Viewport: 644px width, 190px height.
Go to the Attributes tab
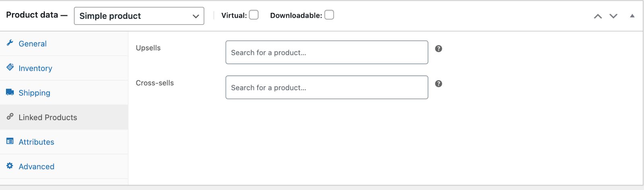[36, 142]
